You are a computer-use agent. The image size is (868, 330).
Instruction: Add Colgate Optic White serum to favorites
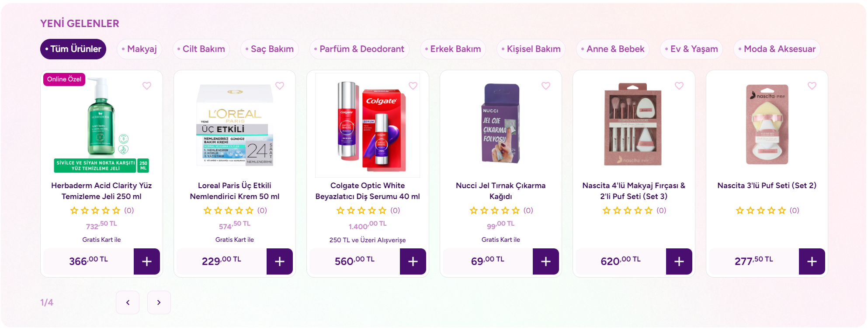413,86
